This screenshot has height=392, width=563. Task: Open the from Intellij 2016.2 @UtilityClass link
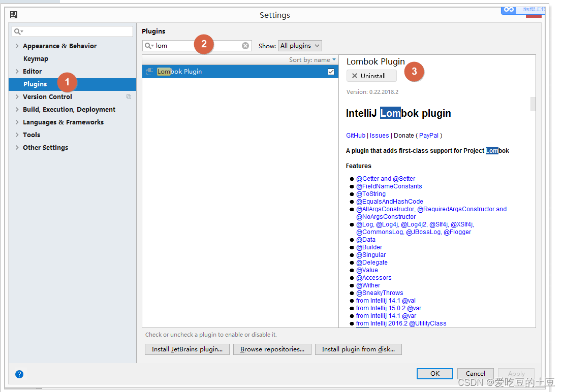pyautogui.click(x=401, y=323)
